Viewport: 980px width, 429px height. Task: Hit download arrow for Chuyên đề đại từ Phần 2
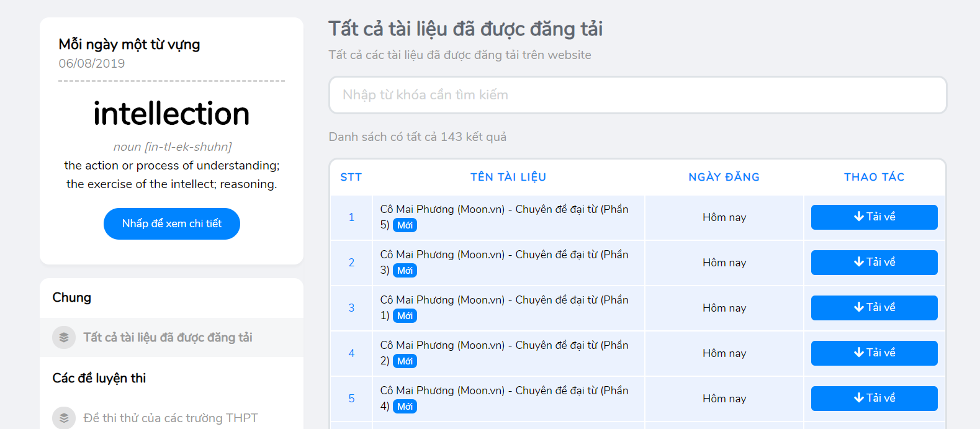[859, 353]
